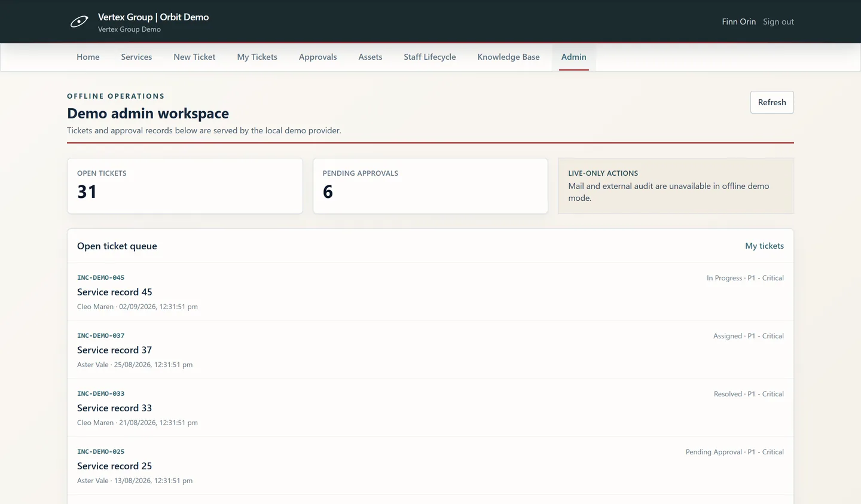Viewport: 861px width, 504px height.
Task: Click the Sign out link
Action: (778, 22)
